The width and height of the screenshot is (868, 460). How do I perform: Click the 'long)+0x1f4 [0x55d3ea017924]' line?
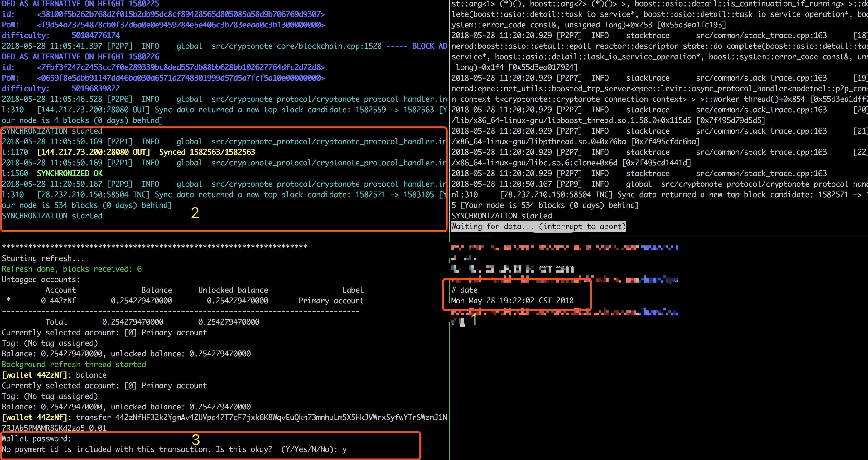(517, 67)
